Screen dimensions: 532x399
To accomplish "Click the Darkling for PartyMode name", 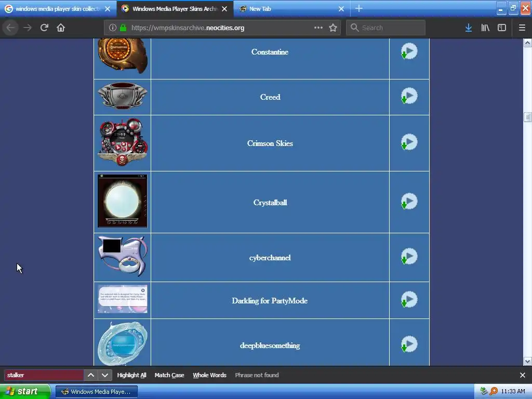I will click(270, 301).
